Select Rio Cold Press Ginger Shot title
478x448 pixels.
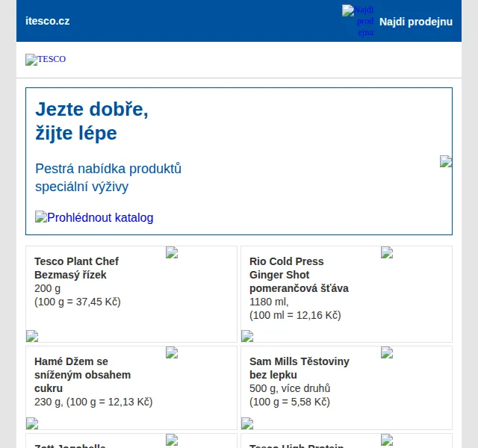[x=299, y=275]
